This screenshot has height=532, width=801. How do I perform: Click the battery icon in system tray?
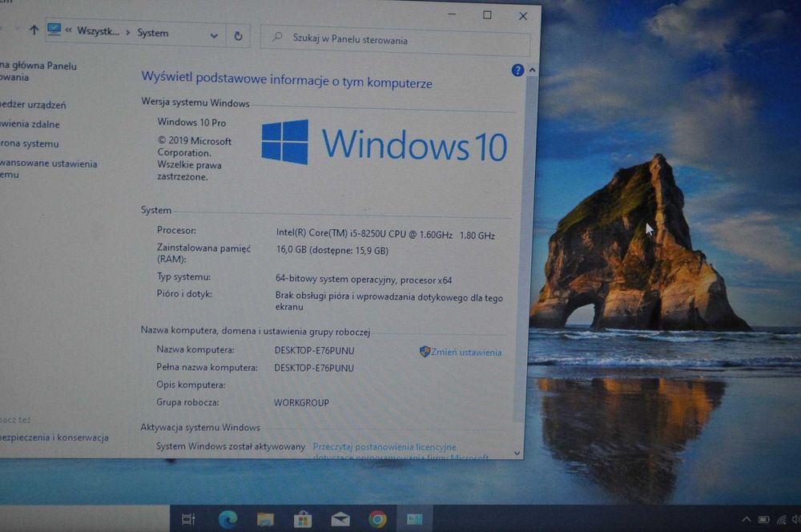(763, 520)
